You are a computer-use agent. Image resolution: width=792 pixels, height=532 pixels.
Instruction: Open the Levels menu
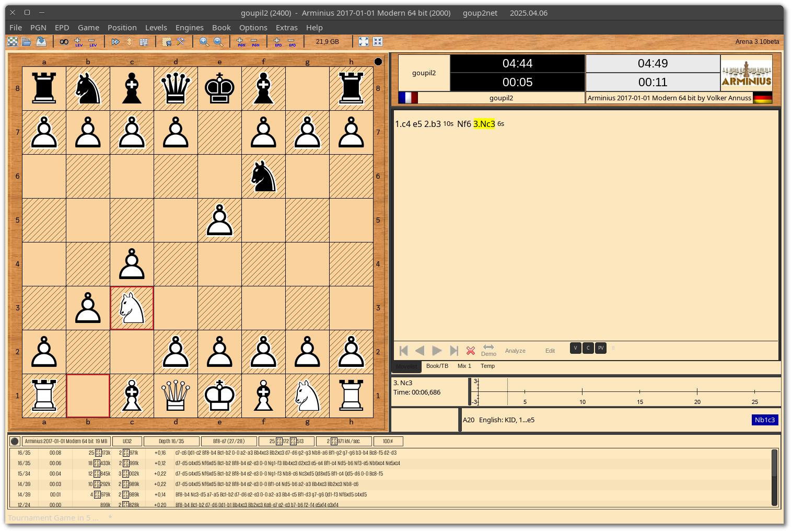coord(156,28)
